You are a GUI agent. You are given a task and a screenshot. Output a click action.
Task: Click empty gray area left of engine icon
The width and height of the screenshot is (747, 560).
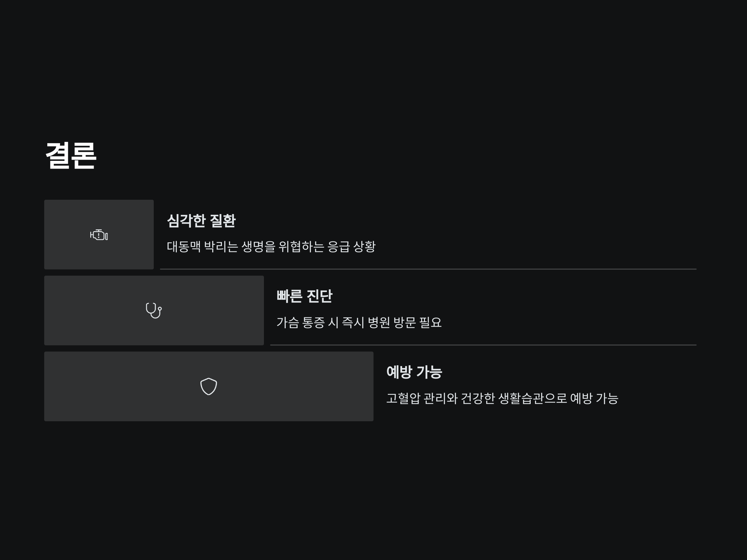point(66,235)
